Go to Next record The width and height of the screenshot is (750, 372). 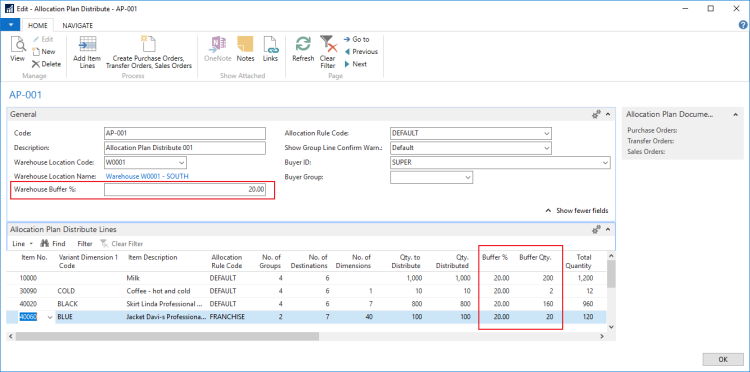[355, 64]
